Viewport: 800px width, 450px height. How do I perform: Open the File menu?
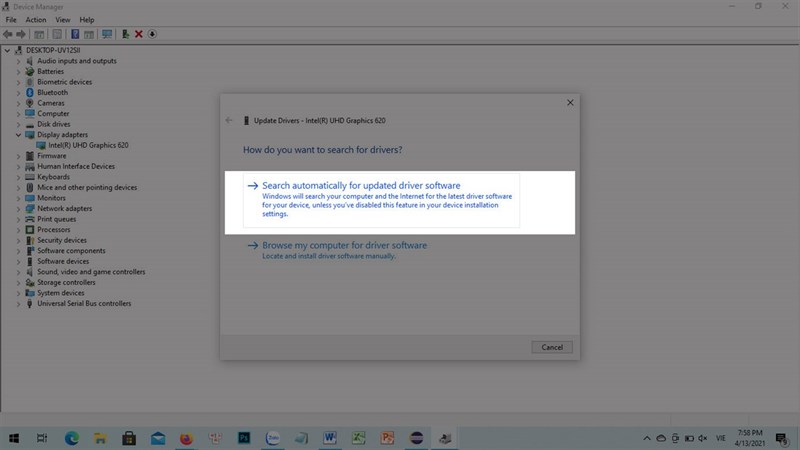(11, 20)
